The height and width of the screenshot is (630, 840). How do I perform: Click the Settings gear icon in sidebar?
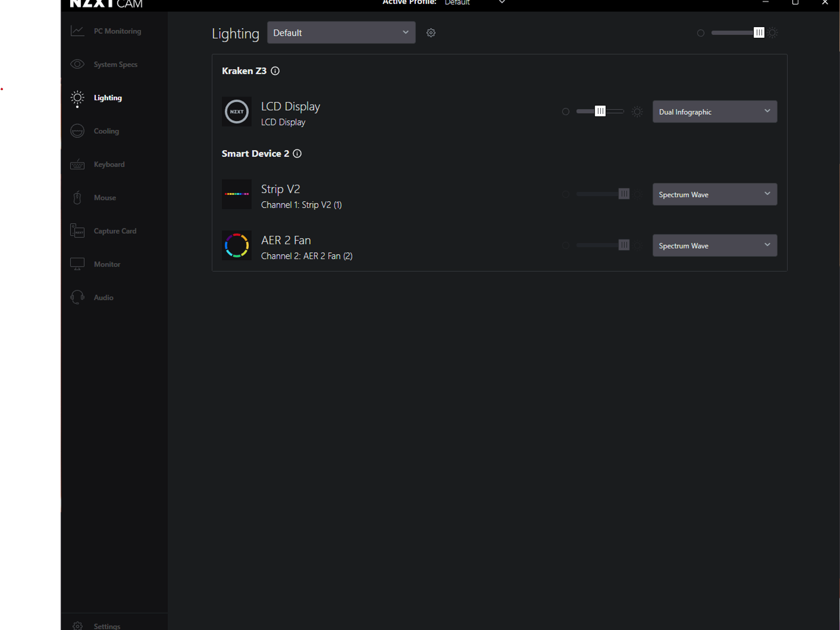[x=77, y=626]
